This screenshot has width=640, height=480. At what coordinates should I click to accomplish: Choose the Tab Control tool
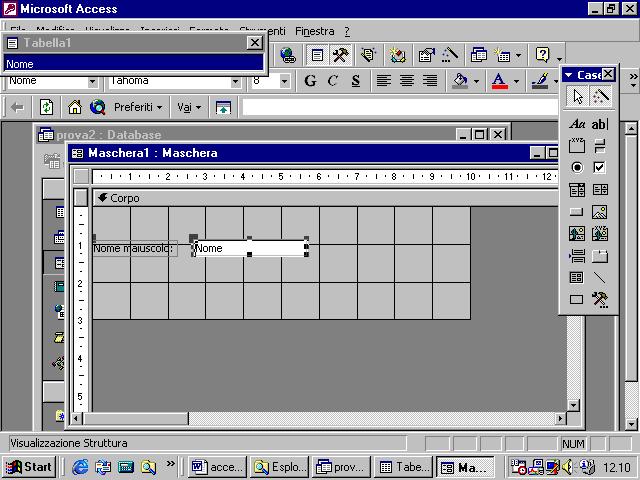tap(600, 256)
